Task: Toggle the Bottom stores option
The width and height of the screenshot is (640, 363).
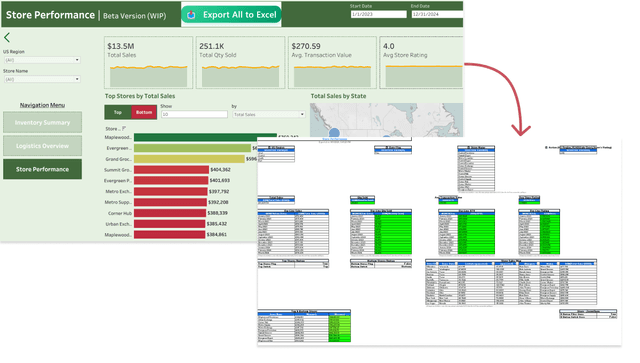Action: pos(144,112)
